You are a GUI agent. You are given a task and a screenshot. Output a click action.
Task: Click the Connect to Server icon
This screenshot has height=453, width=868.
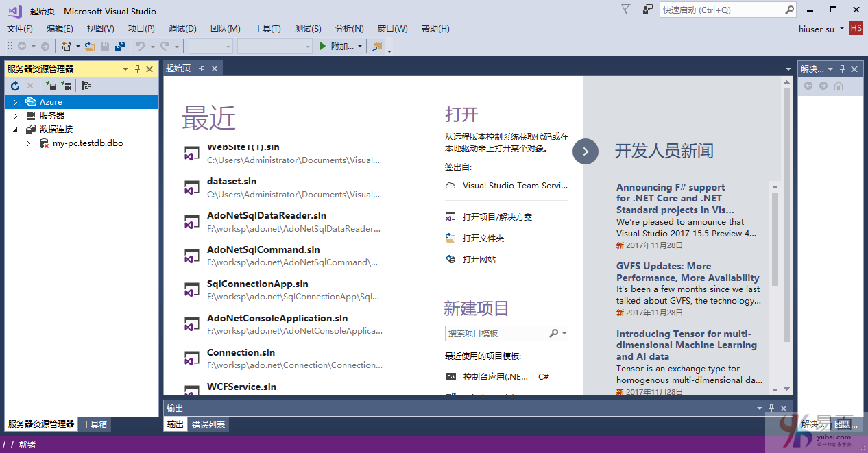click(x=67, y=86)
